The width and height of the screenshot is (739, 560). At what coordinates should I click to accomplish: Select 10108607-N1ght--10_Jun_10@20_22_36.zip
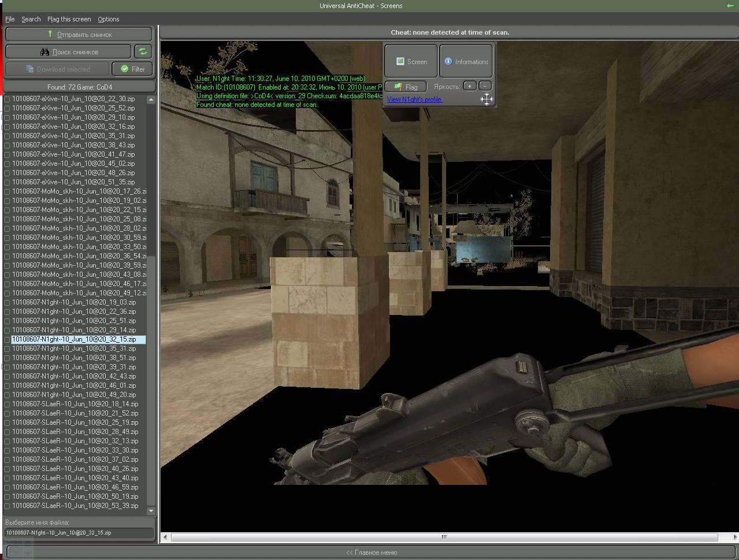pyautogui.click(x=74, y=311)
